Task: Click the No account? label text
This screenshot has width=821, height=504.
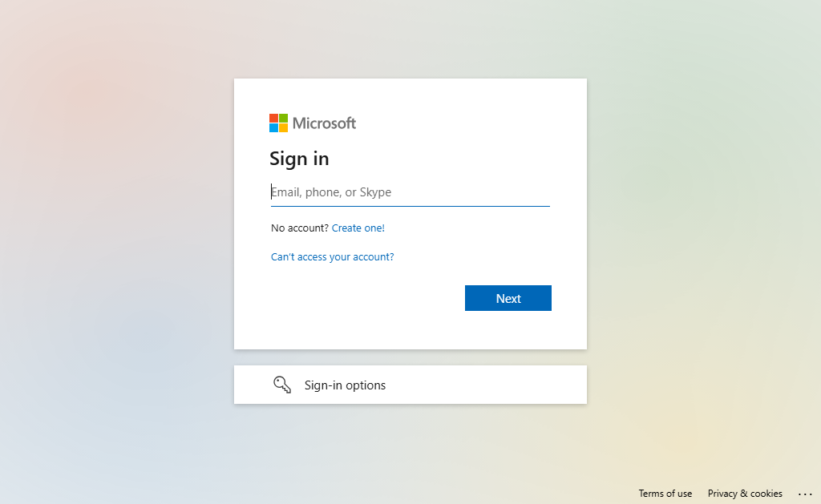Action: pos(300,228)
